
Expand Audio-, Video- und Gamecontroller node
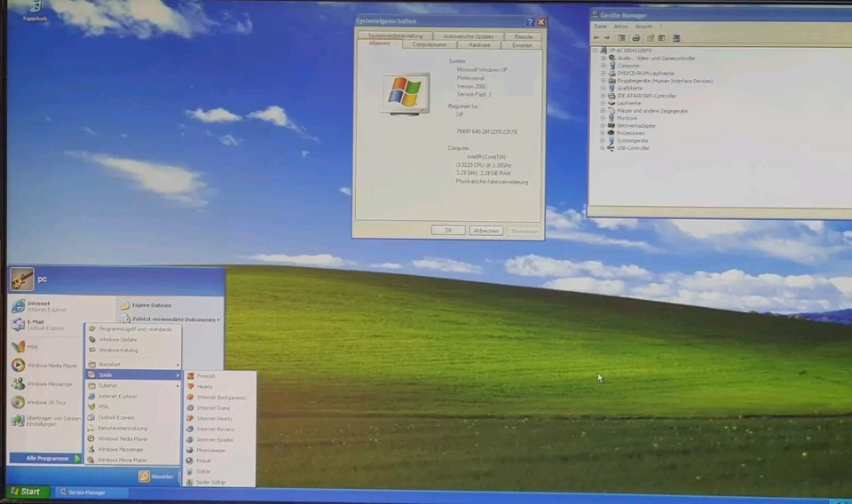(603, 58)
